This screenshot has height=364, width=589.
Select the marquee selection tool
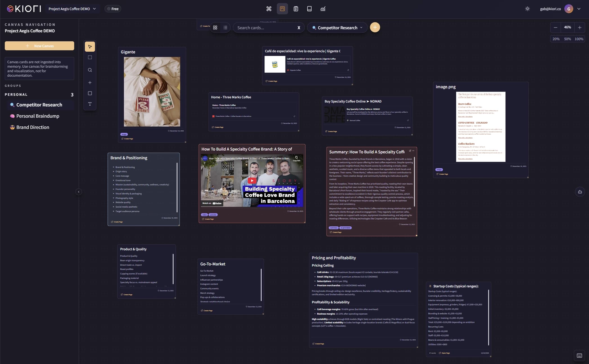90,57
